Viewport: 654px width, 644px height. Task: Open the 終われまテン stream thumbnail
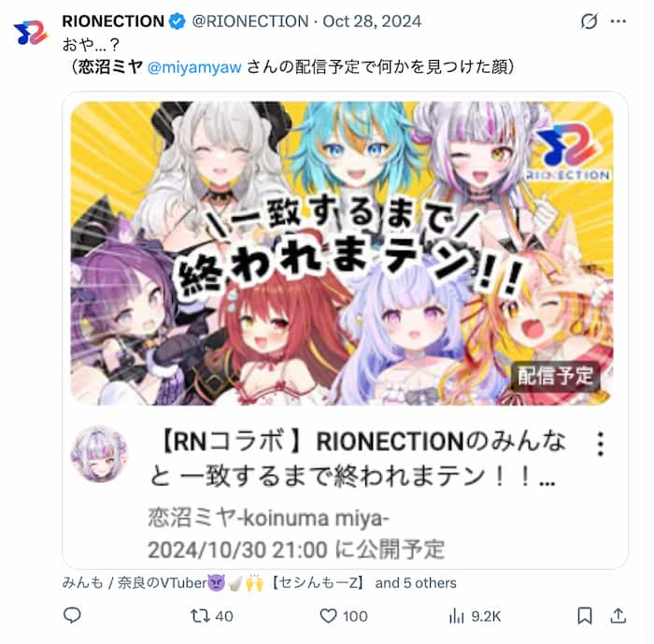pyautogui.click(x=342, y=253)
